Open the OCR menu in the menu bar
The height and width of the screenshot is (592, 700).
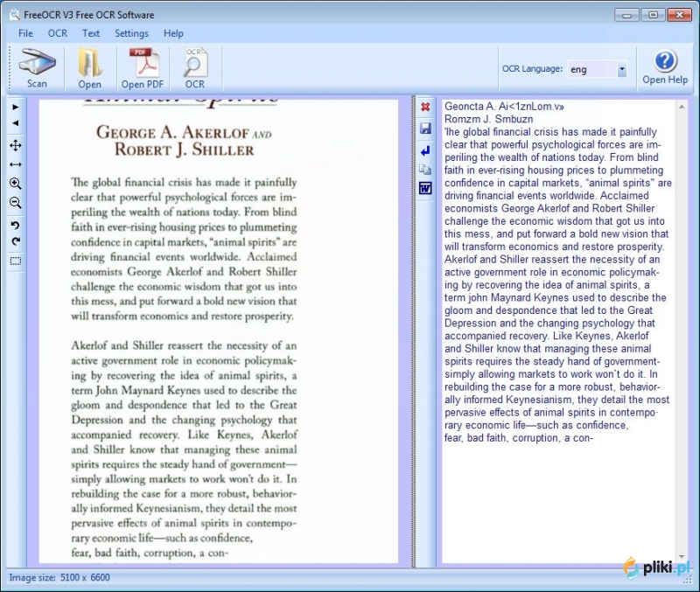[58, 33]
